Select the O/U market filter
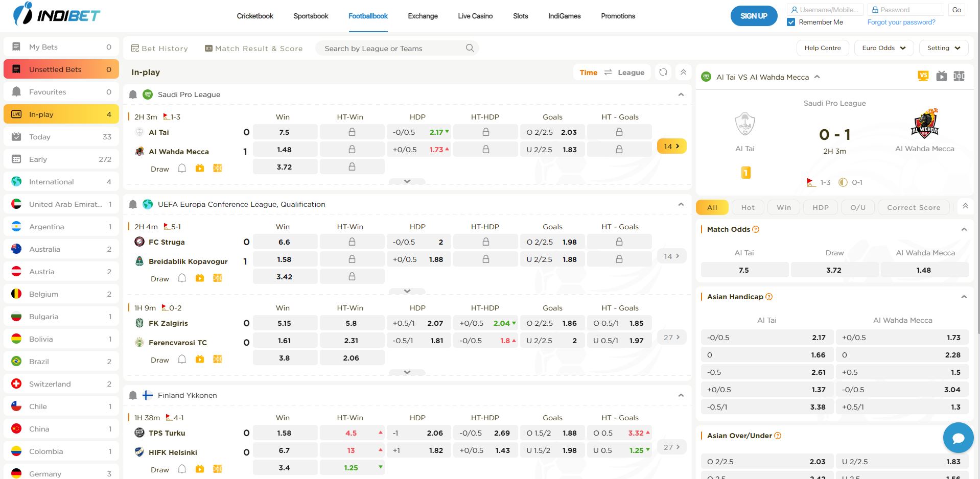Image resolution: width=980 pixels, height=479 pixels. click(x=858, y=207)
